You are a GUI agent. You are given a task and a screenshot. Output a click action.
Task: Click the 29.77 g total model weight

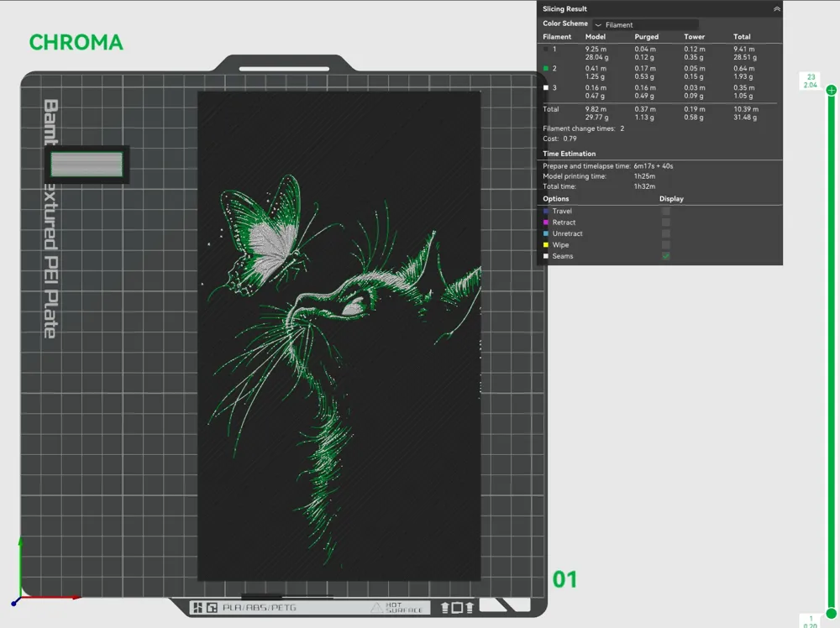coord(596,118)
